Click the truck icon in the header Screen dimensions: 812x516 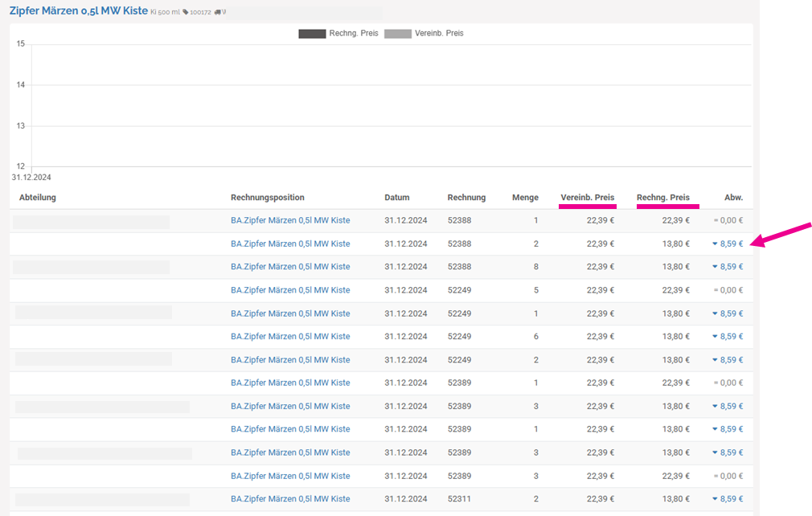click(x=218, y=12)
